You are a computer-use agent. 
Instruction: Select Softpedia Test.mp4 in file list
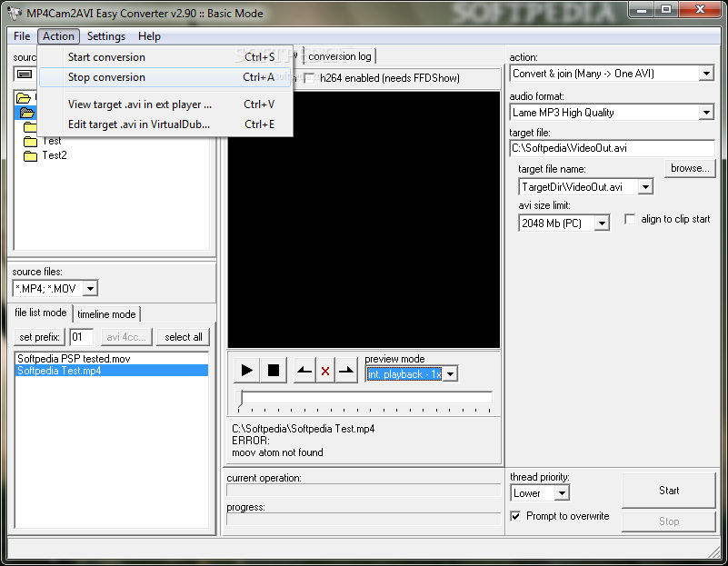pos(112,371)
